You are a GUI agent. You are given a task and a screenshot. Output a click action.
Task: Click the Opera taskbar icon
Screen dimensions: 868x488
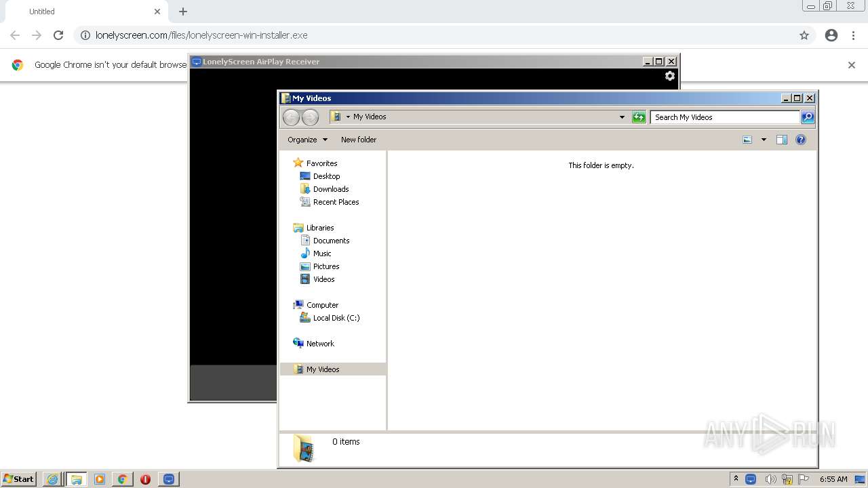coord(145,479)
